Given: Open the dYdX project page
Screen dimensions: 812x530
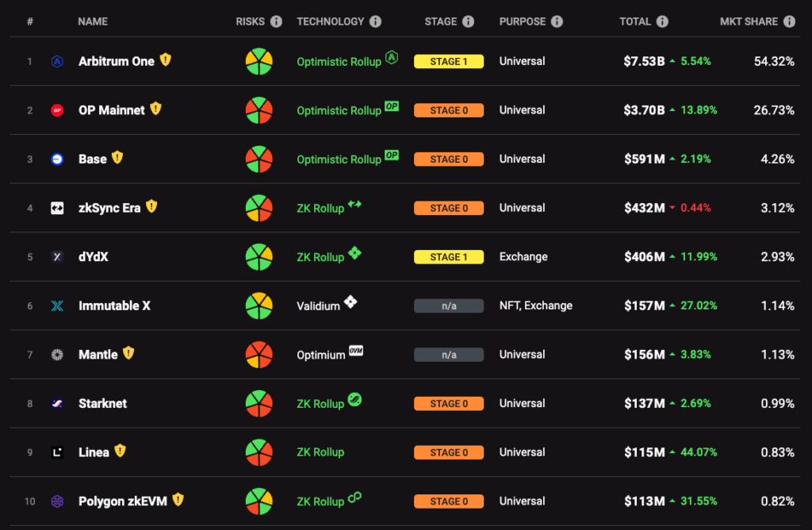Looking at the screenshot, I should 94,257.
